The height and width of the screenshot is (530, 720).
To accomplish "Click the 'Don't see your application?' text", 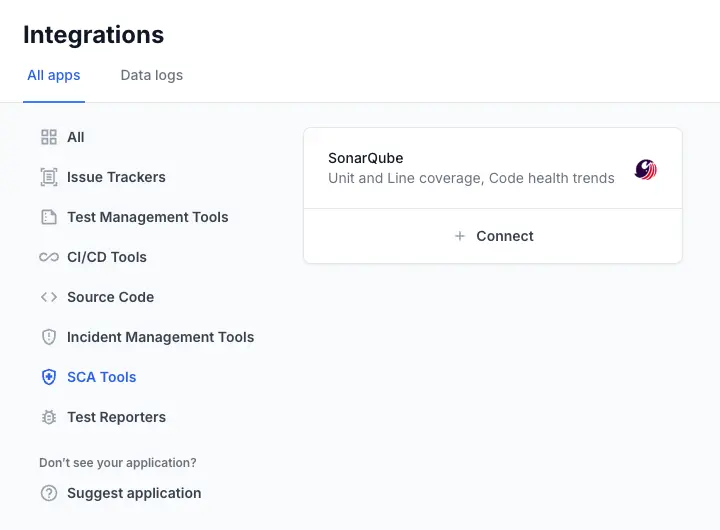I will pos(118,462).
